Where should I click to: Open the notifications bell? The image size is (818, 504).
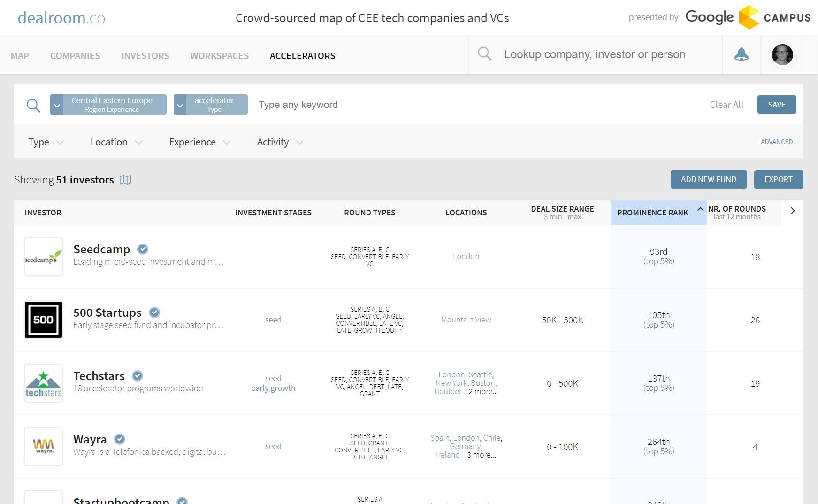pyautogui.click(x=741, y=54)
